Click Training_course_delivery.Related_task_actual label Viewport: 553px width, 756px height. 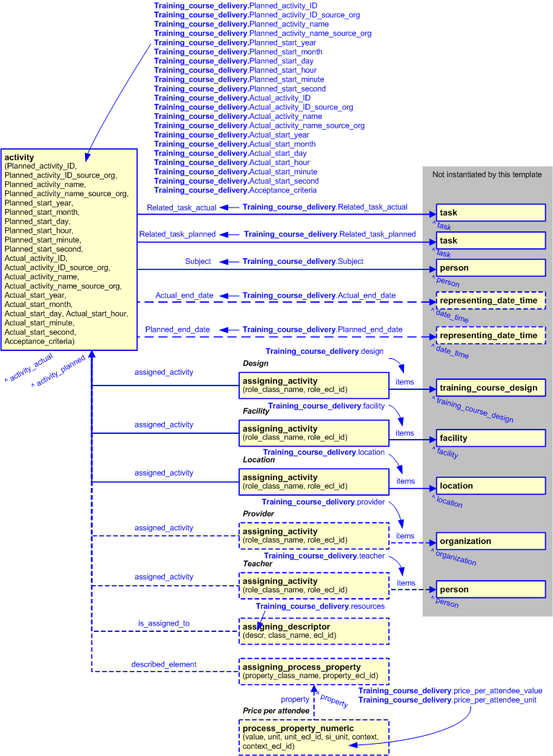[x=325, y=208]
